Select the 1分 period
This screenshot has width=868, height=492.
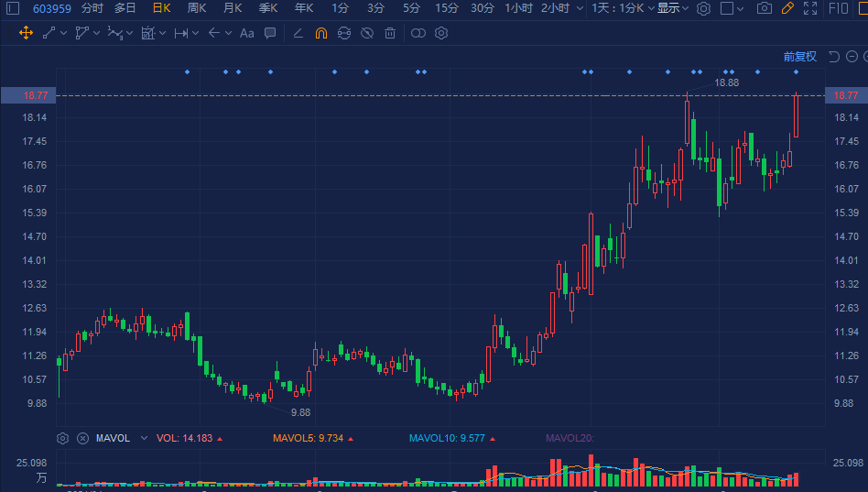340,8
